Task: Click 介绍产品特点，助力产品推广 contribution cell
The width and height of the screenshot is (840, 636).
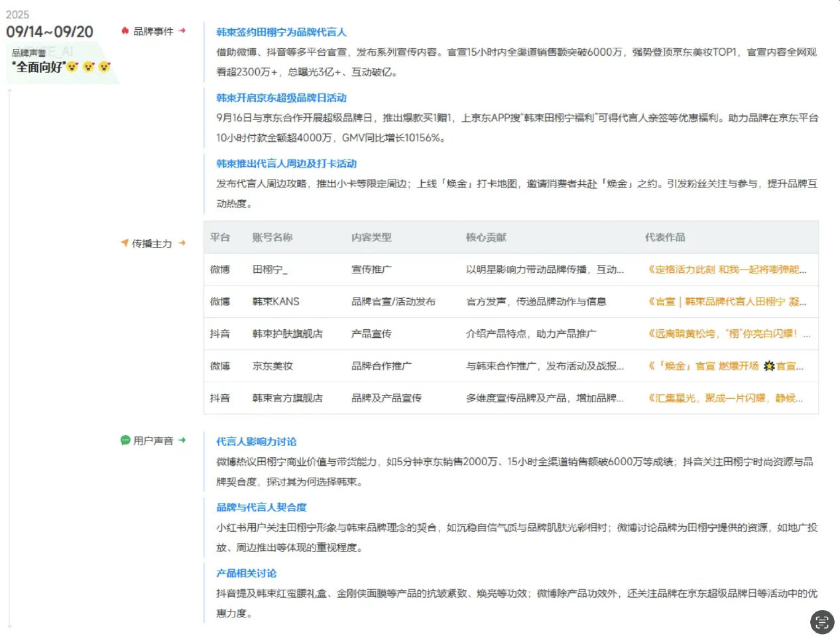Action: pos(531,334)
